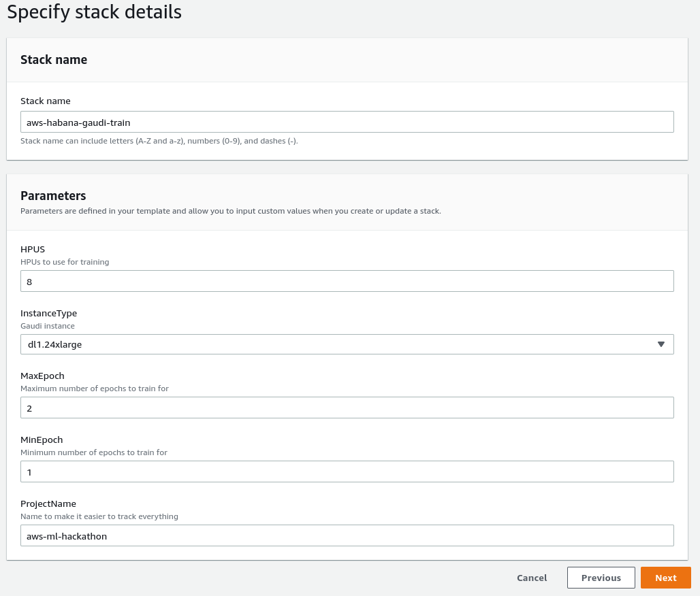700x596 pixels.
Task: Click the ProjectName parameter label
Action: click(x=48, y=503)
